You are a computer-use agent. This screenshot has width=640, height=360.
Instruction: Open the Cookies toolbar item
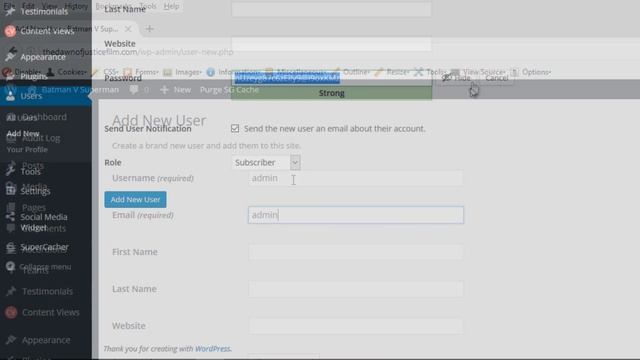(67, 72)
